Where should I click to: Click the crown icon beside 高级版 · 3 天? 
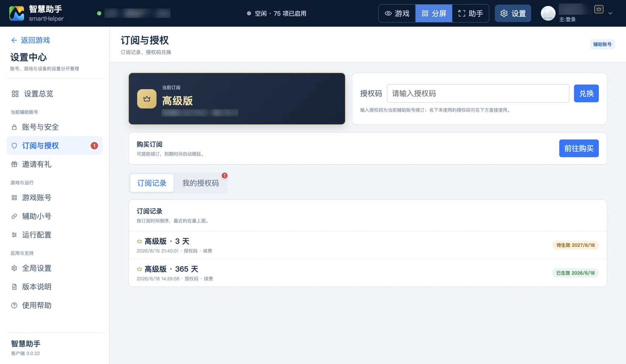point(139,241)
